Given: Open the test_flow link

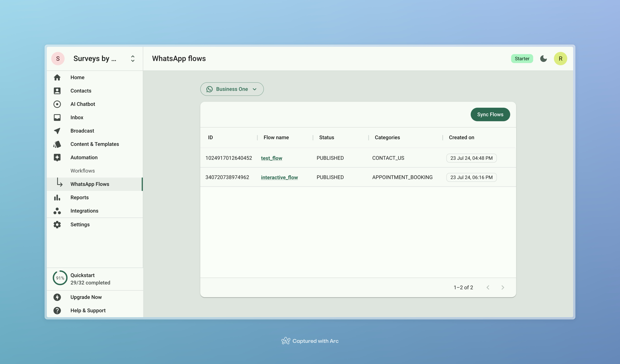Looking at the screenshot, I should tap(271, 158).
